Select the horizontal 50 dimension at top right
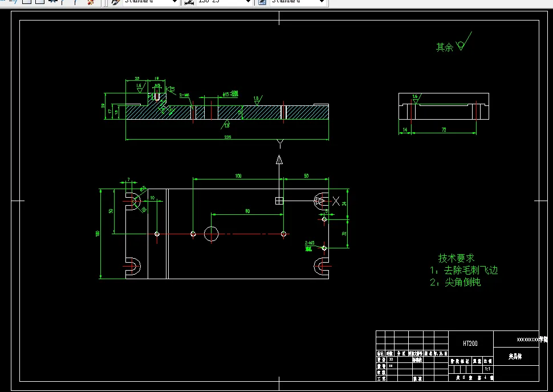553x392 pixels. pos(306,175)
